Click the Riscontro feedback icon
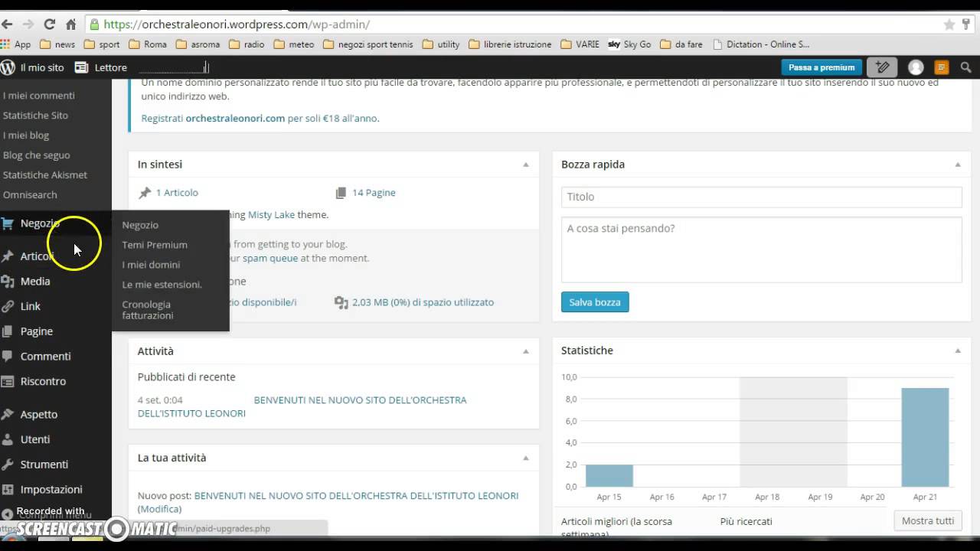Image resolution: width=980 pixels, height=551 pixels. pos(8,381)
